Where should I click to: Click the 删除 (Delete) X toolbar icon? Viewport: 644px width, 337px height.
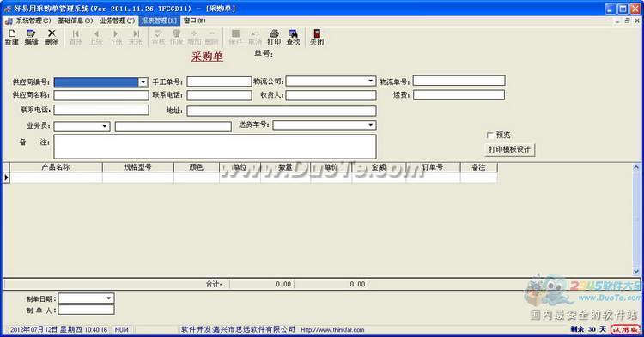[52, 37]
